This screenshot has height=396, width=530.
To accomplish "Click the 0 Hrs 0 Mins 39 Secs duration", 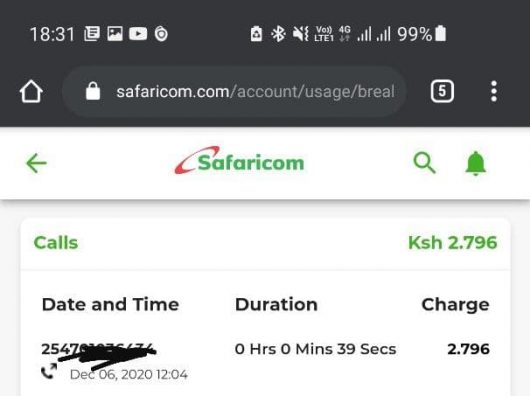I will pos(315,349).
